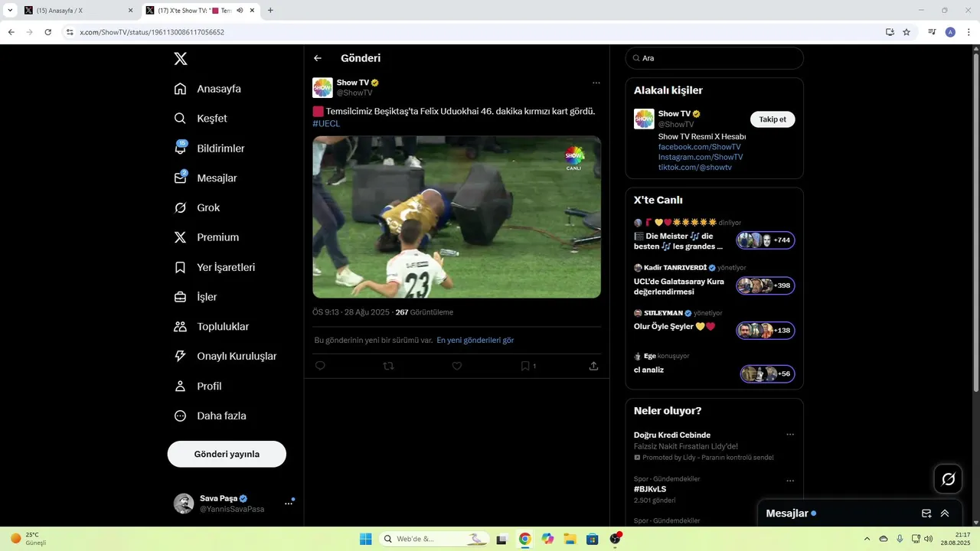The height and width of the screenshot is (551, 980).
Task: Open Chrome from taskbar
Action: (x=524, y=539)
